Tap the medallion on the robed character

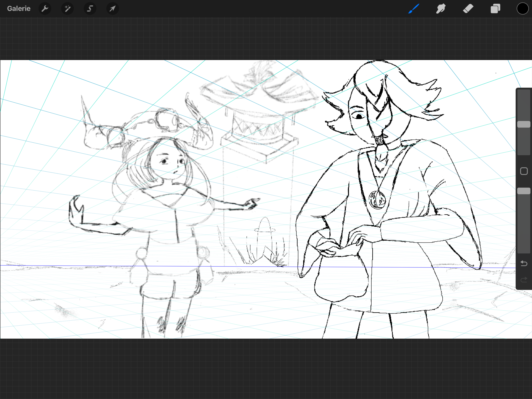click(377, 200)
